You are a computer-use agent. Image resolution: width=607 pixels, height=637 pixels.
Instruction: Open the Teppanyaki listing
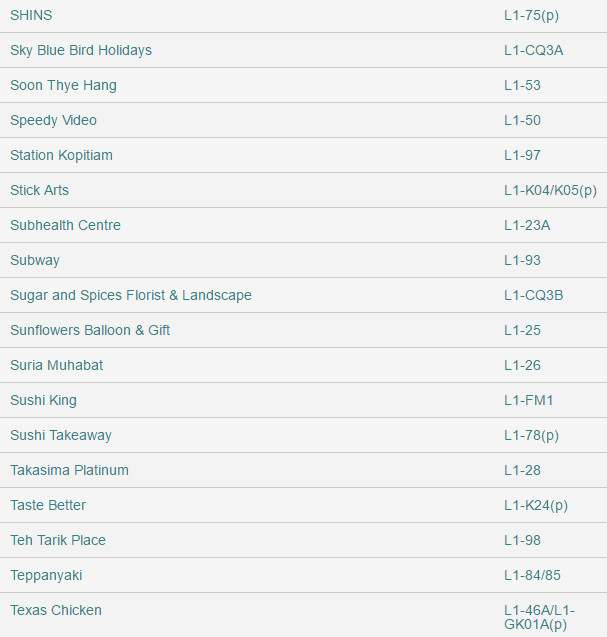[46, 576]
